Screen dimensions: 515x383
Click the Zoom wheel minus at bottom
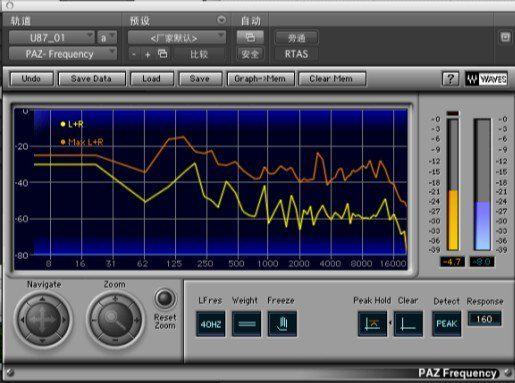click(115, 340)
